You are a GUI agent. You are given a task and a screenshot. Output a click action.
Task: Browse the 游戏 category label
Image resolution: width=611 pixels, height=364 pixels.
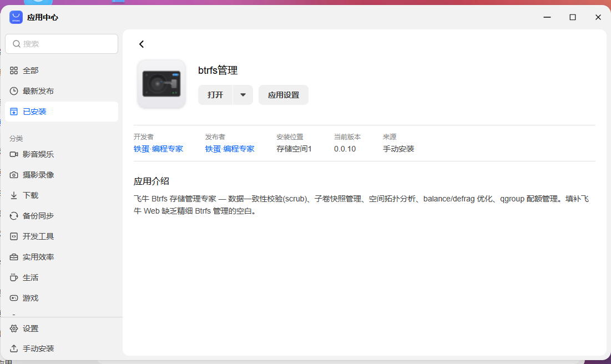tap(31, 298)
